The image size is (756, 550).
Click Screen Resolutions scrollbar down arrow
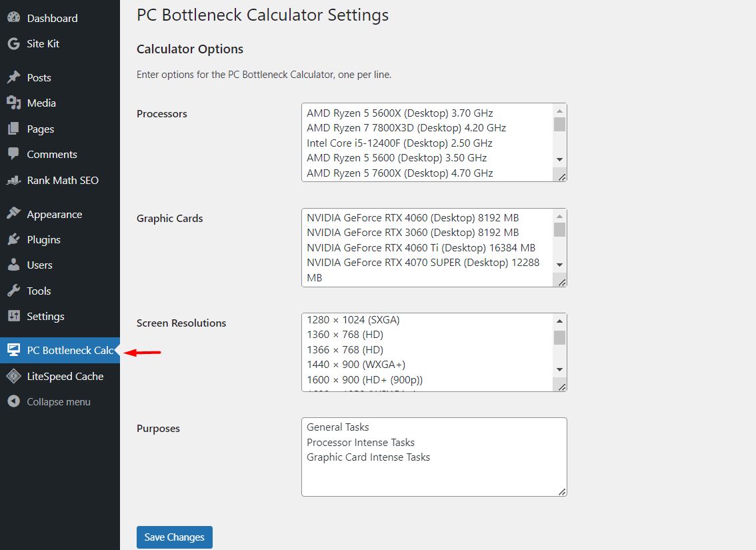[x=560, y=370]
